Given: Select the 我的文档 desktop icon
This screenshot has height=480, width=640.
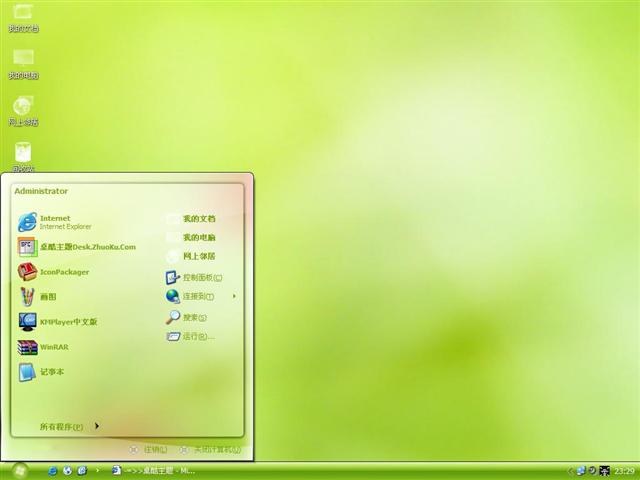Looking at the screenshot, I should click(x=23, y=18).
